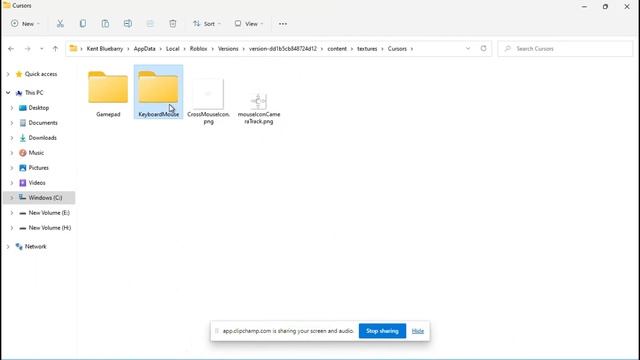Click inside the Search Cursors field
This screenshot has height=360, width=640.
pyautogui.click(x=565, y=49)
